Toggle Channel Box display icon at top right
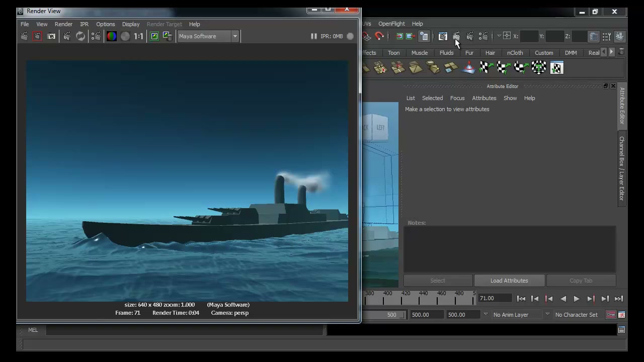 click(620, 36)
